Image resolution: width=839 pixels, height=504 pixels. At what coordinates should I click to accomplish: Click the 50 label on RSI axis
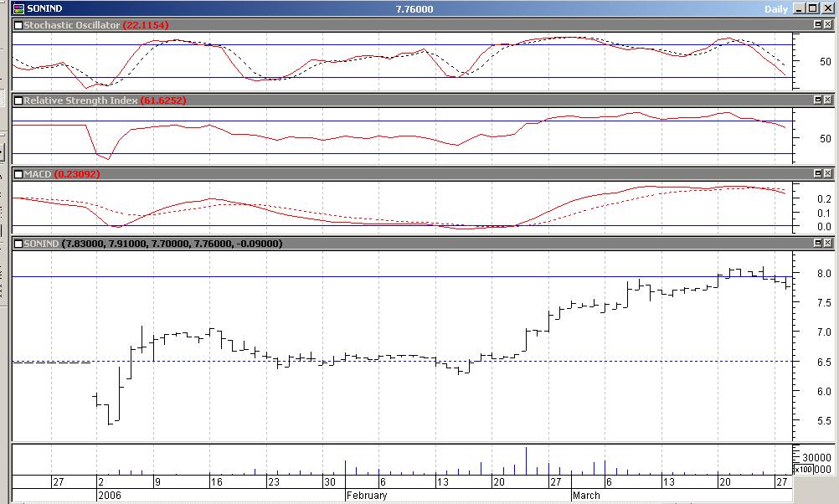pos(826,139)
